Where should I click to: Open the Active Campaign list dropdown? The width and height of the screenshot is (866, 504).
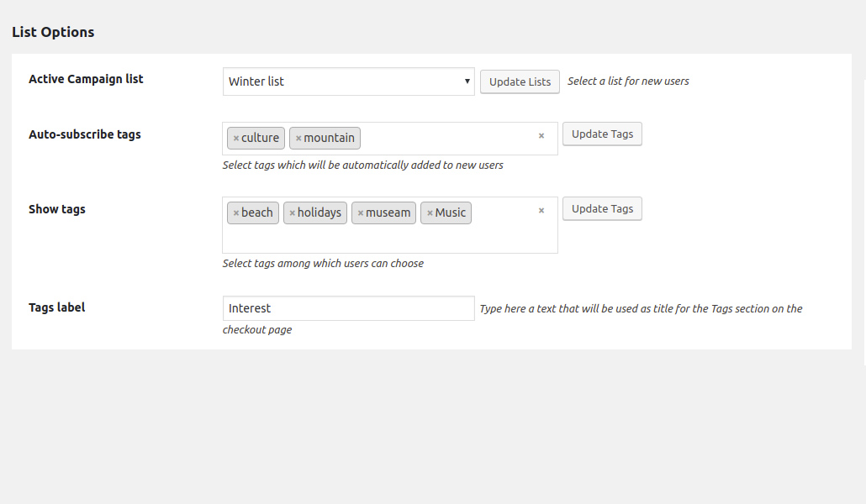(348, 81)
